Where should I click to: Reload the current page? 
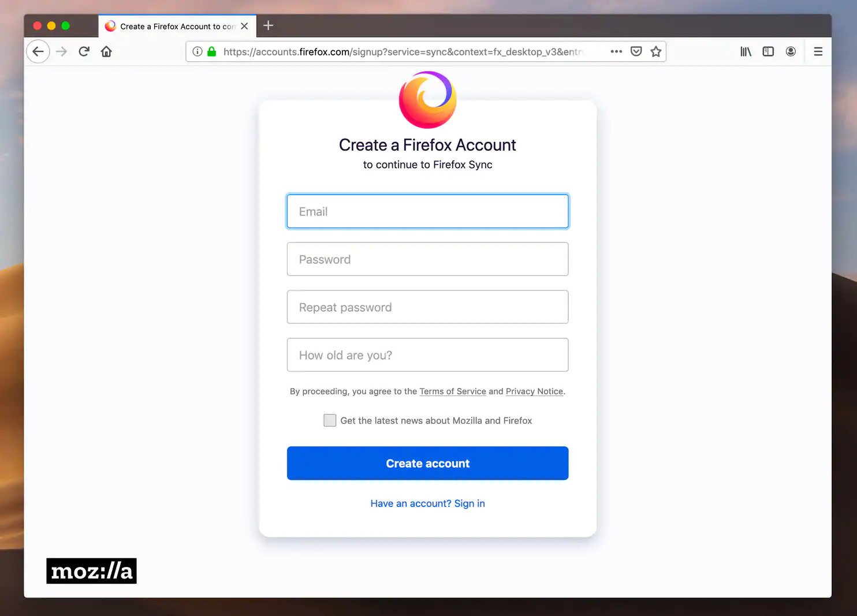pyautogui.click(x=84, y=51)
